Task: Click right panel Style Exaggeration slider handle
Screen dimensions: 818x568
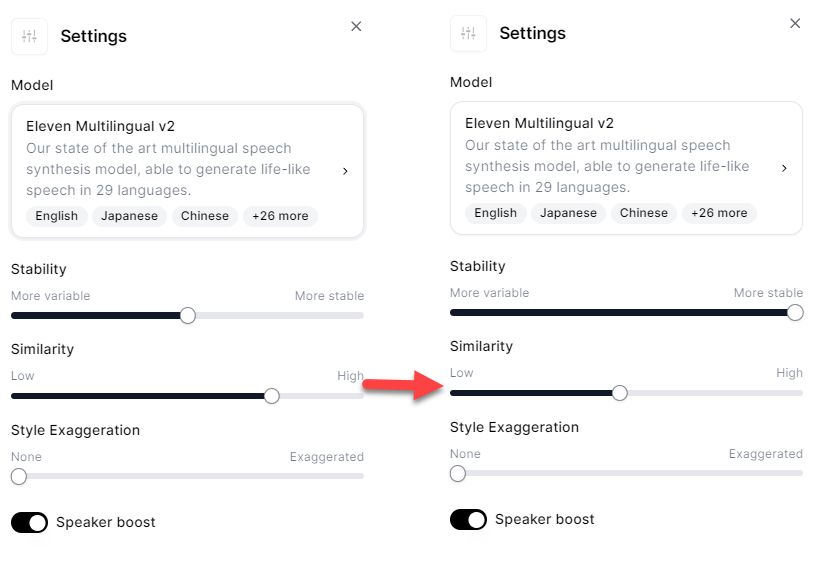Action: point(458,474)
